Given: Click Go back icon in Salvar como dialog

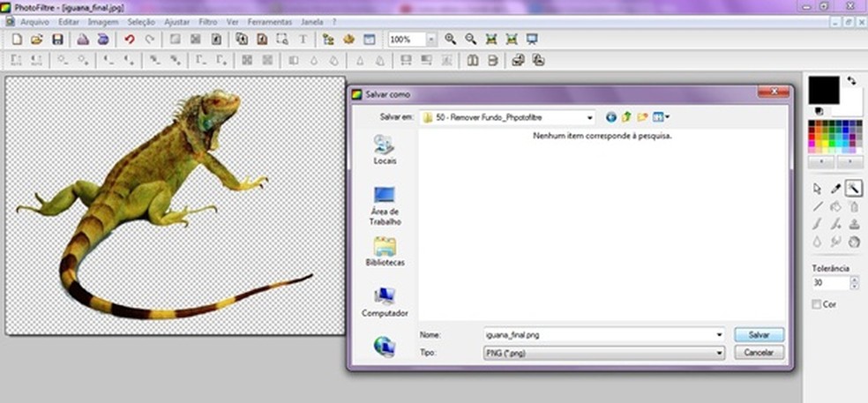Looking at the screenshot, I should [x=611, y=117].
